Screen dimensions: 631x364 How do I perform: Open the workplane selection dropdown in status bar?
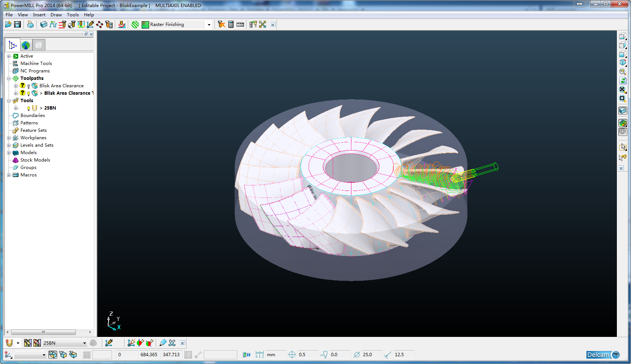44,355
